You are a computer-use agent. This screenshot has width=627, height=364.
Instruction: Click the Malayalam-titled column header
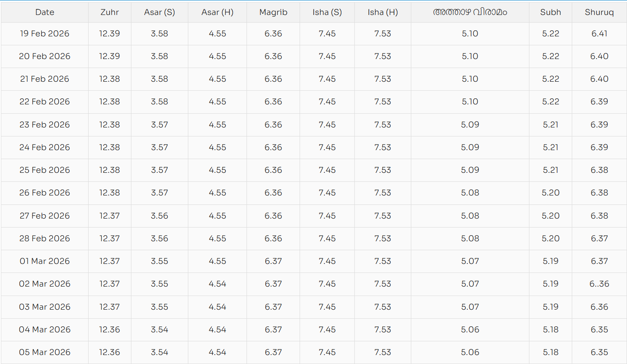click(470, 12)
